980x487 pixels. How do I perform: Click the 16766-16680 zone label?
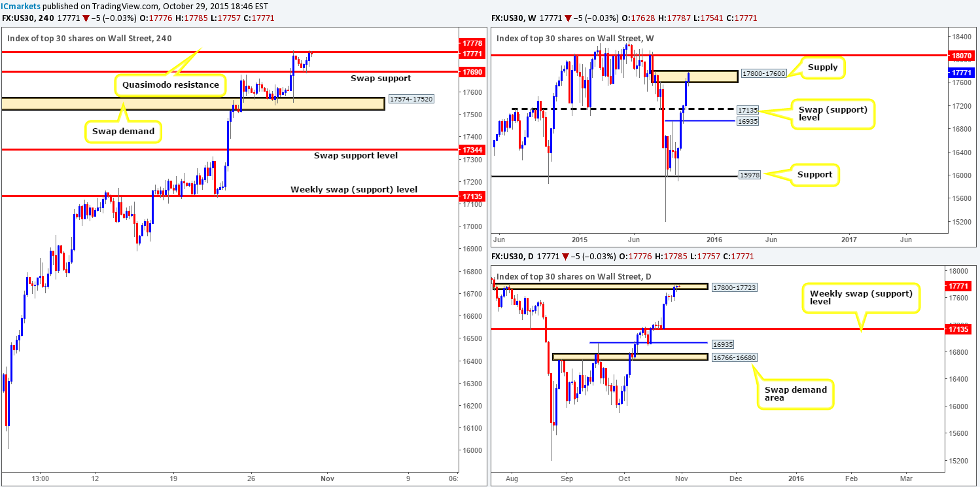735,357
